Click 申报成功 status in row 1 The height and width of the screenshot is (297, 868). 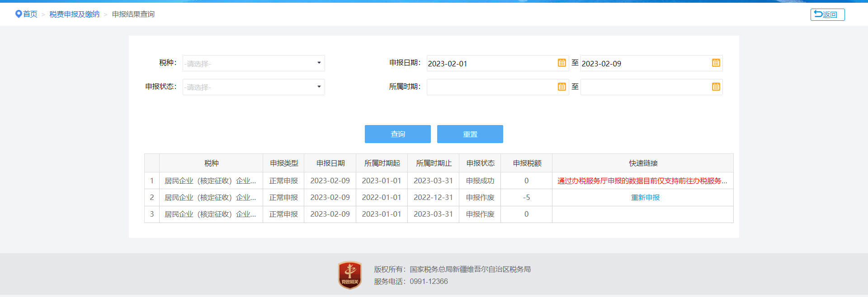tap(480, 181)
